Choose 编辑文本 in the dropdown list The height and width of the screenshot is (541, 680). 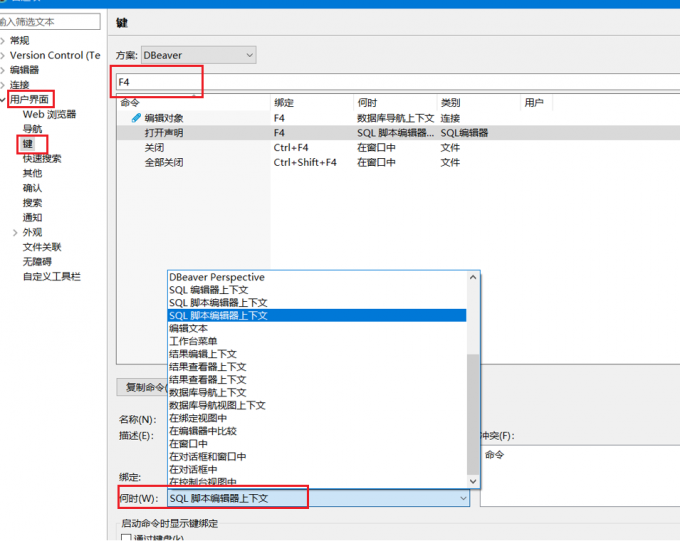coord(317,328)
